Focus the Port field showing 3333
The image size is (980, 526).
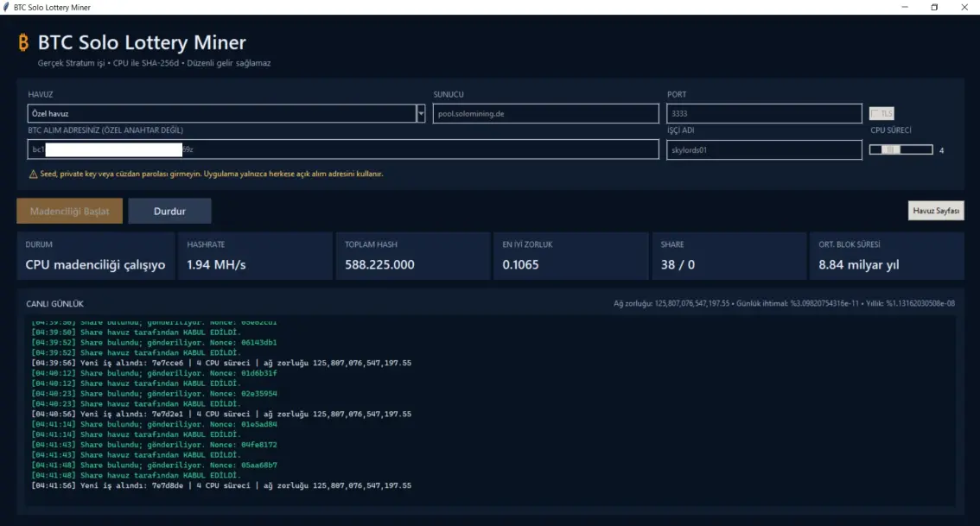764,114
